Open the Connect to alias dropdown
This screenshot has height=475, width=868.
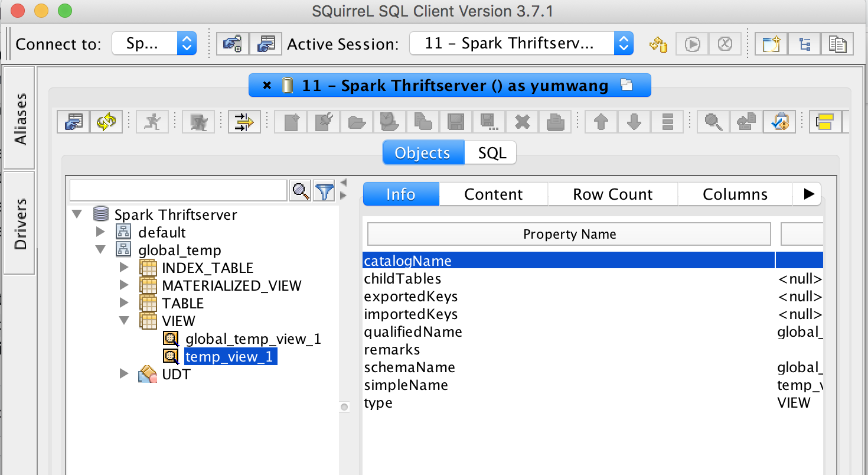coord(154,44)
